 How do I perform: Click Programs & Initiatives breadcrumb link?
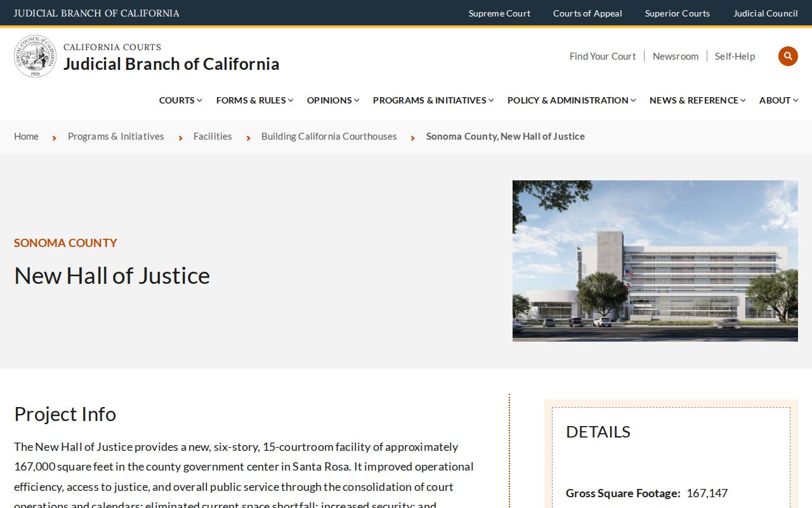116,136
